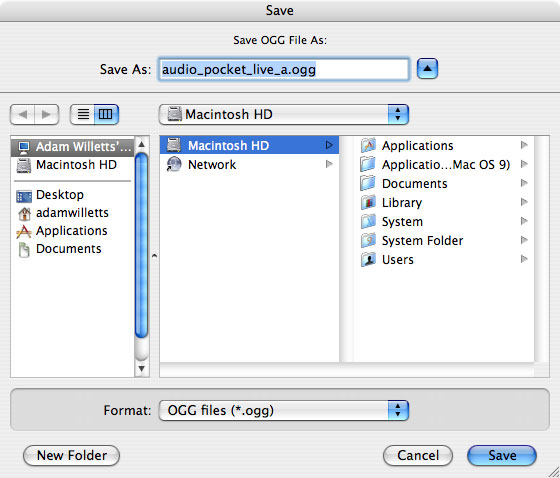This screenshot has width=560, height=478.
Task: Click the Applications folder icon in column
Action: point(368,145)
